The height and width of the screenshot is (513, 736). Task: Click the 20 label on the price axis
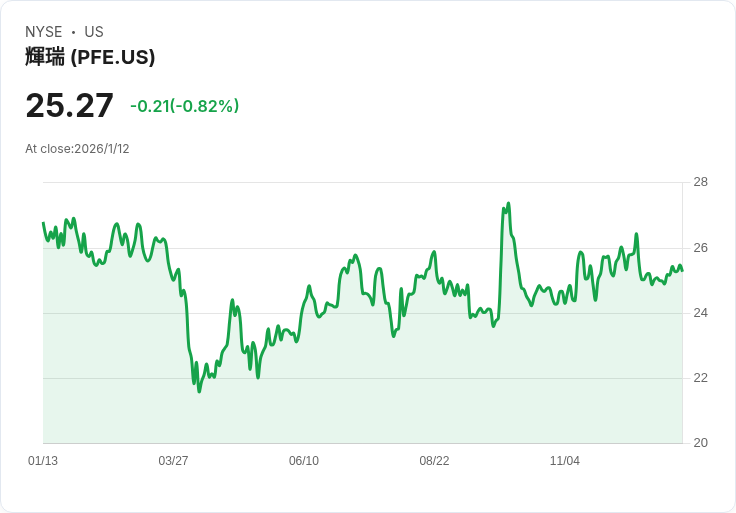pyautogui.click(x=700, y=443)
